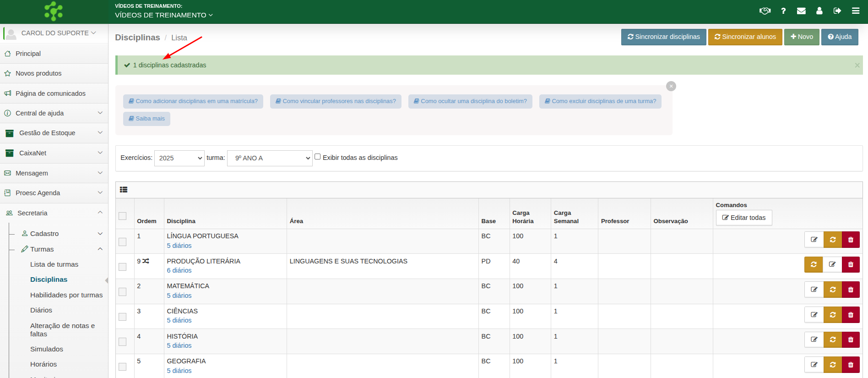Enable Exibir todas as disciplinas checkbox
The width and height of the screenshot is (868, 378).
[x=317, y=157]
